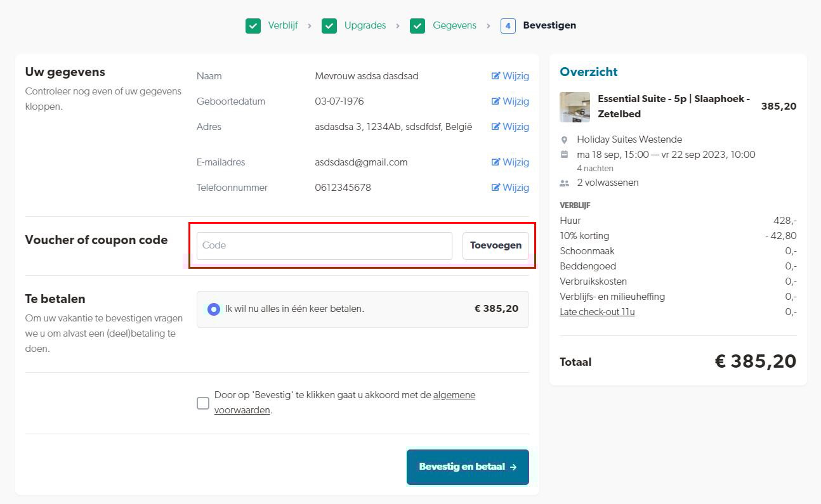Click the step 4 Bevestigen indicator
This screenshot has width=821, height=504.
pyautogui.click(x=508, y=26)
